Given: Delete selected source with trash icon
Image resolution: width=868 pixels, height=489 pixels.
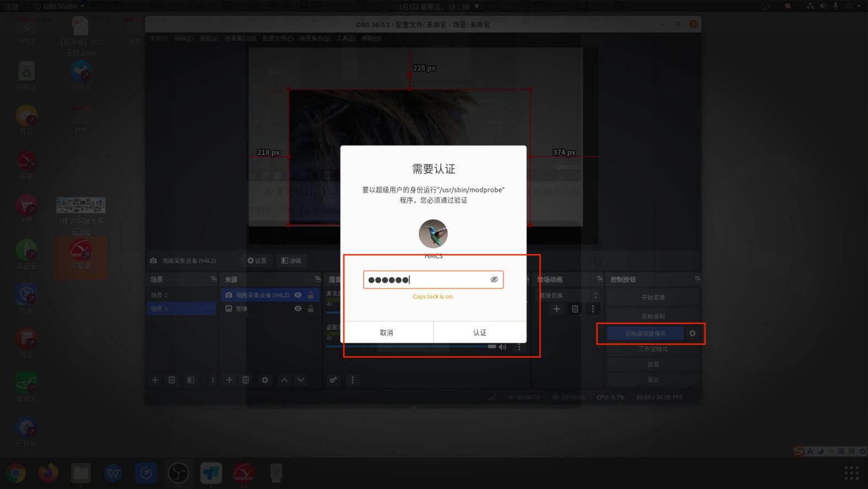Looking at the screenshot, I should [246, 380].
